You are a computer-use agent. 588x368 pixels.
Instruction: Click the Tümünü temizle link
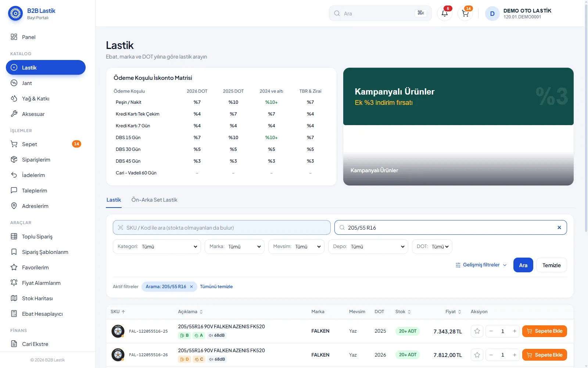(x=216, y=287)
